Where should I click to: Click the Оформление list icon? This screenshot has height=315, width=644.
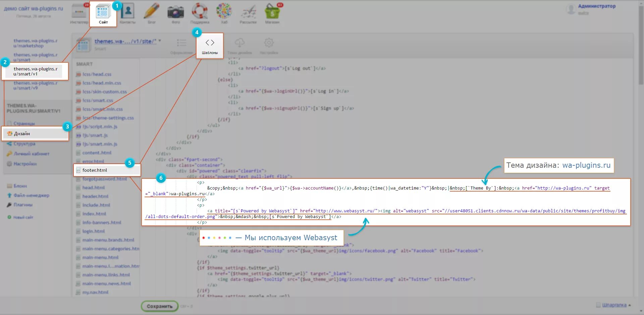(x=181, y=43)
